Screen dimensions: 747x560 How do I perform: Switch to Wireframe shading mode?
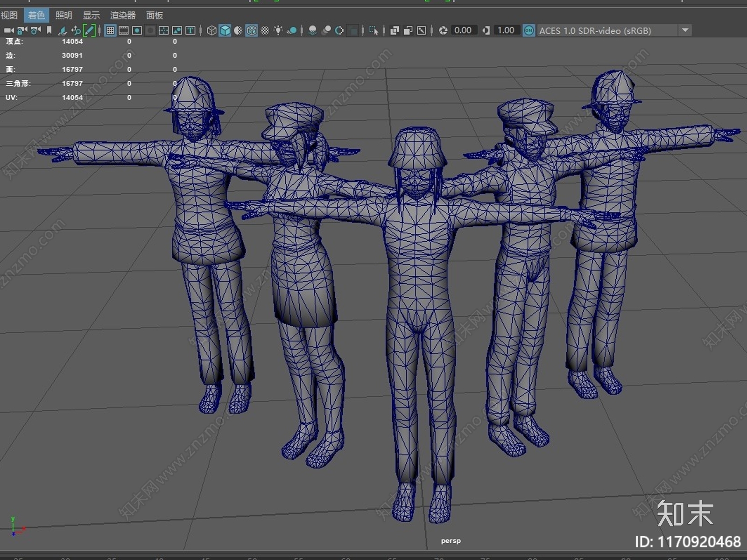211,30
